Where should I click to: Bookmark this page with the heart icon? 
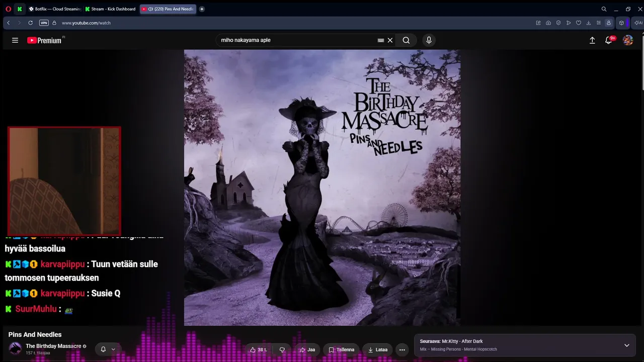point(579,23)
